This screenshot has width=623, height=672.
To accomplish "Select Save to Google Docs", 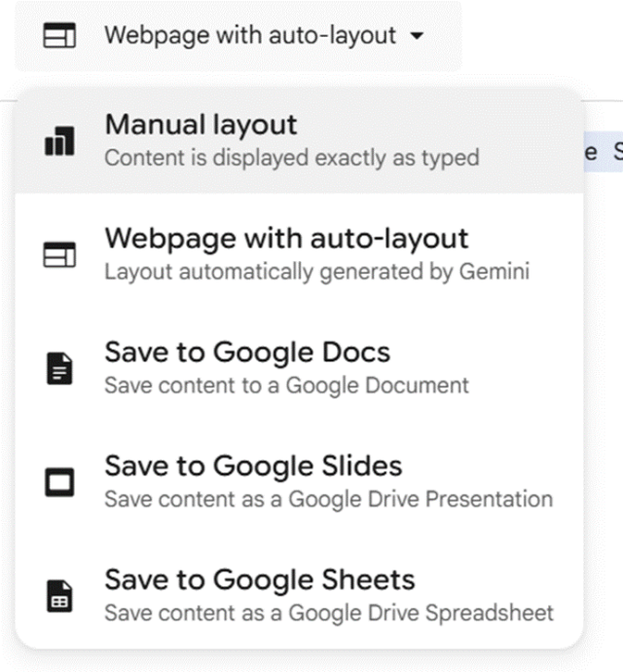I will (299, 368).
